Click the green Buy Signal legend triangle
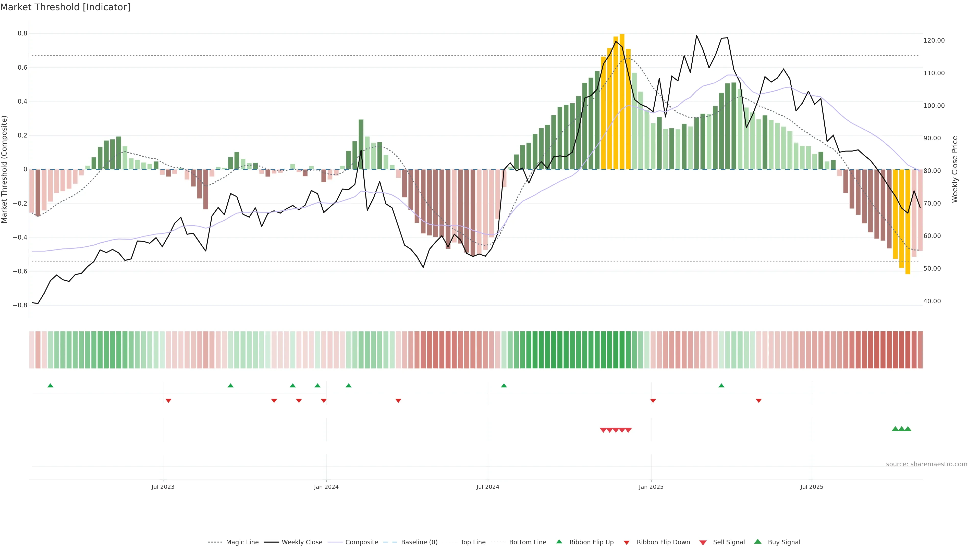Viewport: 980px width, 551px height. 758,542
